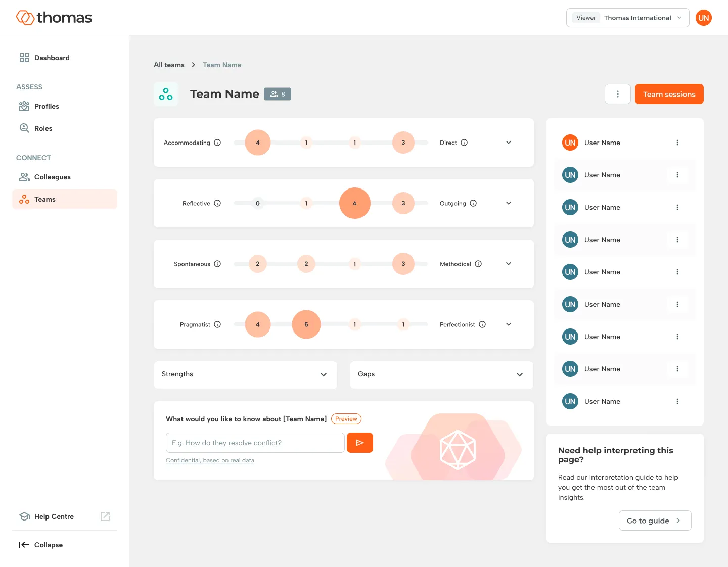
Task: Show info for Spontaneous
Action: tap(217, 264)
